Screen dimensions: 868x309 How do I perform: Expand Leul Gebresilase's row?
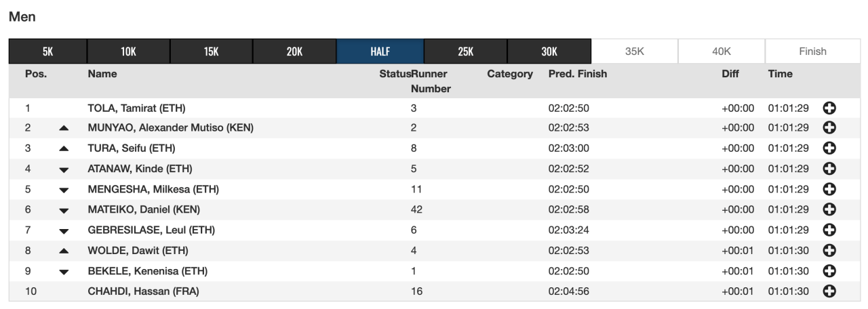(x=829, y=230)
